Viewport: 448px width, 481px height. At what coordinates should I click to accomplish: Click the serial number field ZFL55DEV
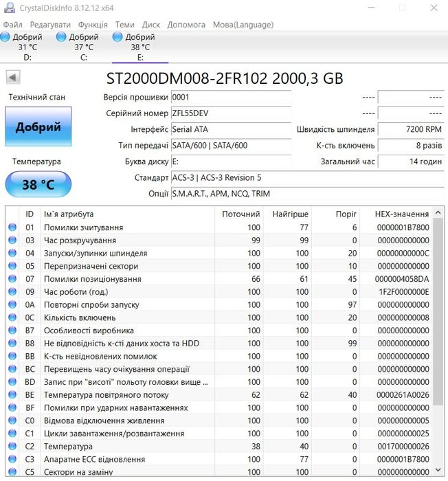231,113
